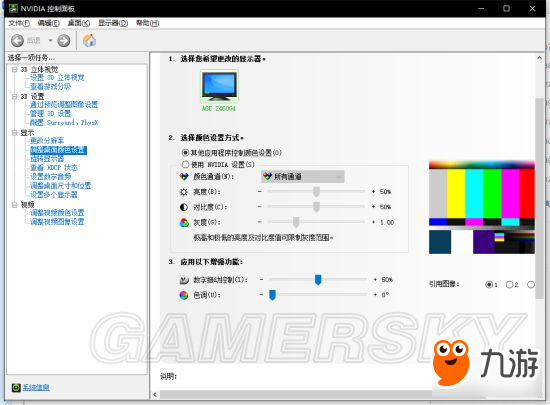Click the color bars reference image
This screenshot has width=550, height=405.
coord(482,207)
